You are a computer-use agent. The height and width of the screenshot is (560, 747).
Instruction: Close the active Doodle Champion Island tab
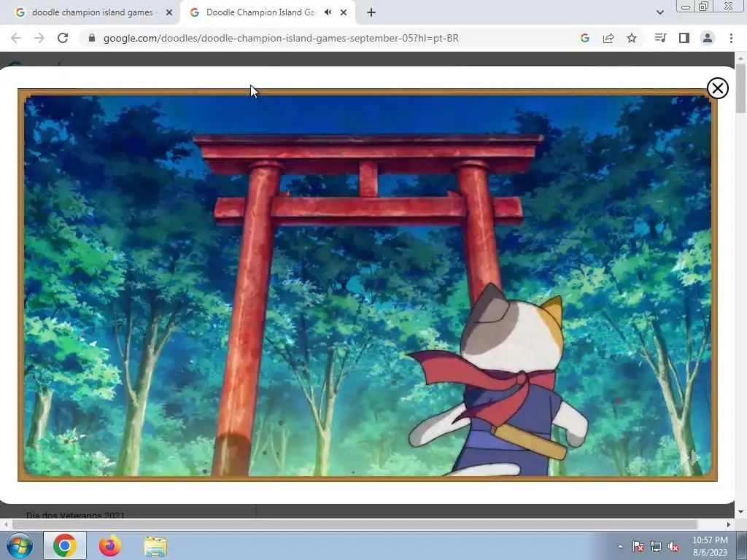tap(344, 13)
